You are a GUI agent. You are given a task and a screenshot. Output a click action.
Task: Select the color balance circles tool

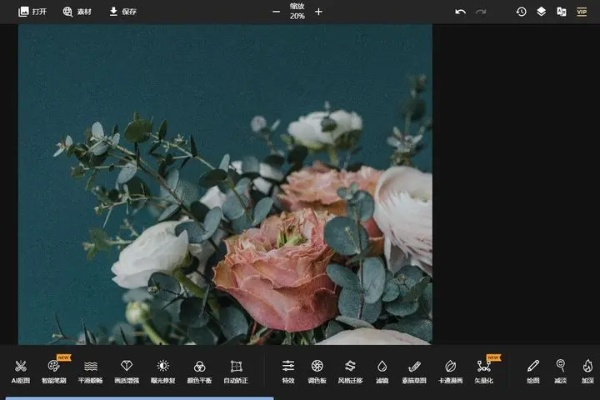199,371
